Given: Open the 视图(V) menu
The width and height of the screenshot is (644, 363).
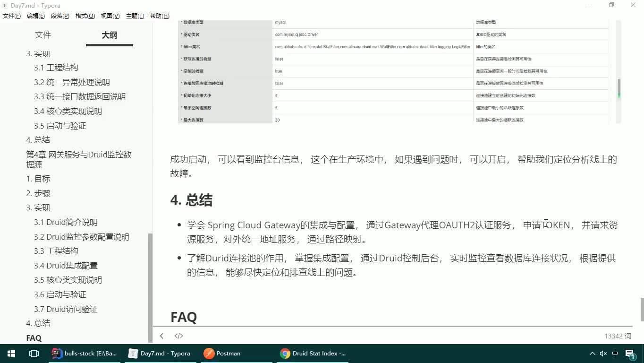Looking at the screenshot, I should (x=110, y=16).
